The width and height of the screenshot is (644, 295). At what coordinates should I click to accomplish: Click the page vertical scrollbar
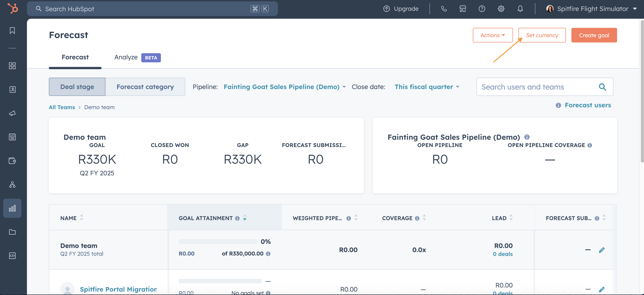(x=642, y=91)
